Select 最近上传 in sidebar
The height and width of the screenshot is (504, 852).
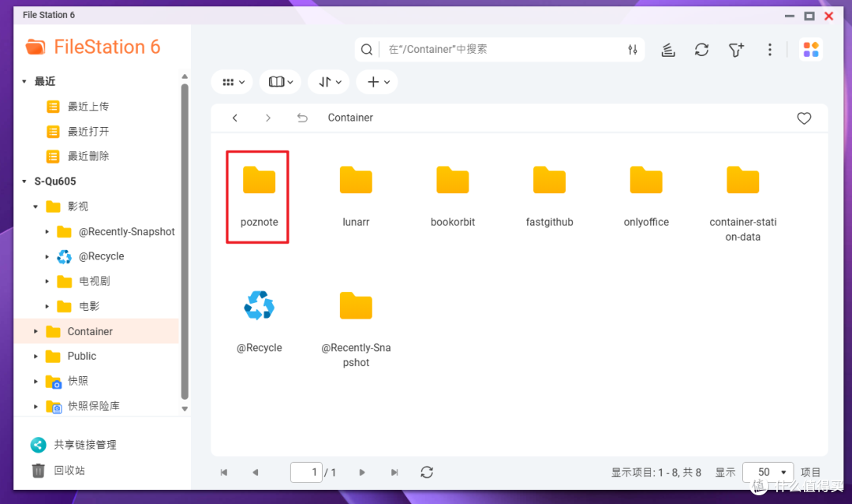point(88,106)
